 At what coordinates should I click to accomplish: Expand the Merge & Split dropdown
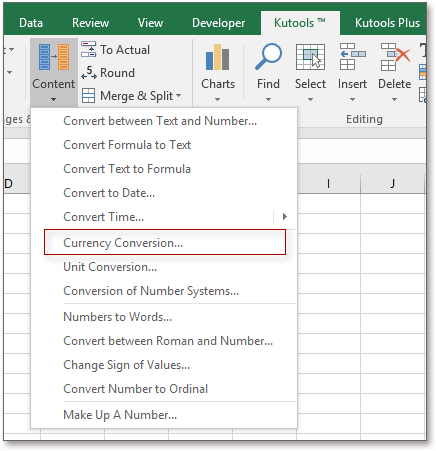pos(179,96)
